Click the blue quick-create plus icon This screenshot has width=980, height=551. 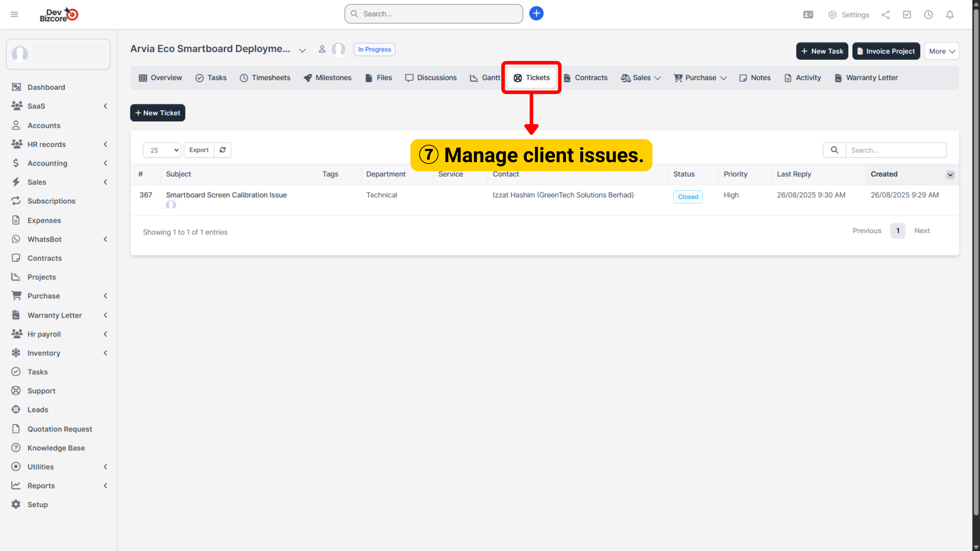[536, 14]
